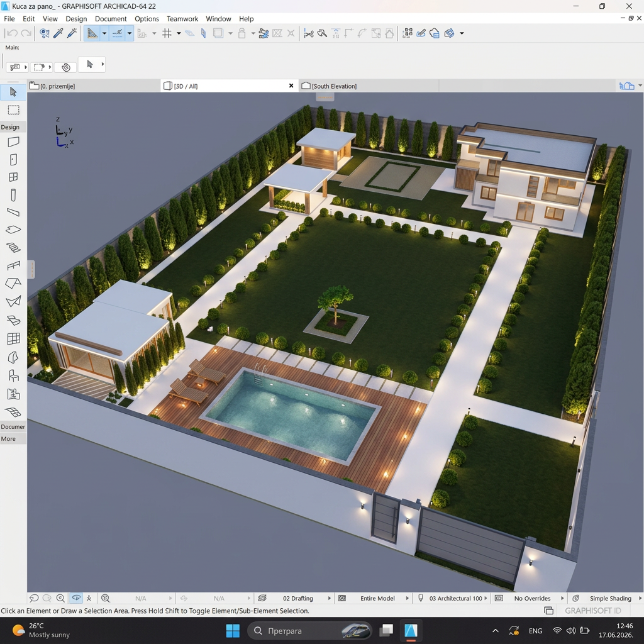Close the [3D / All] tab
This screenshot has height=644, width=644.
291,86
